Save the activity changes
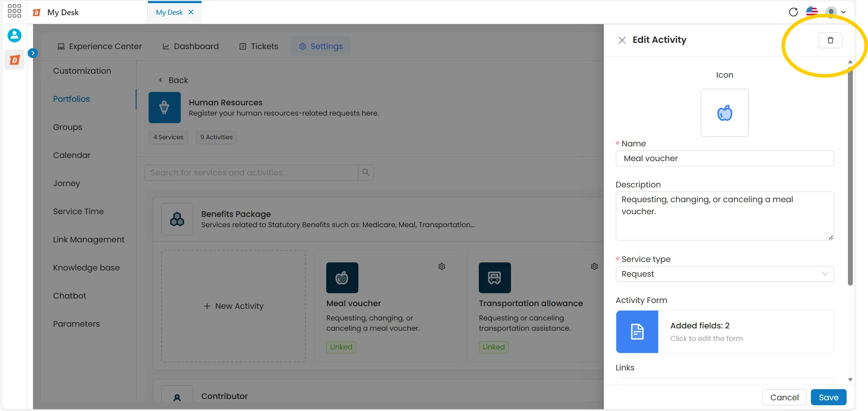Image resolution: width=868 pixels, height=411 pixels. pos(828,397)
